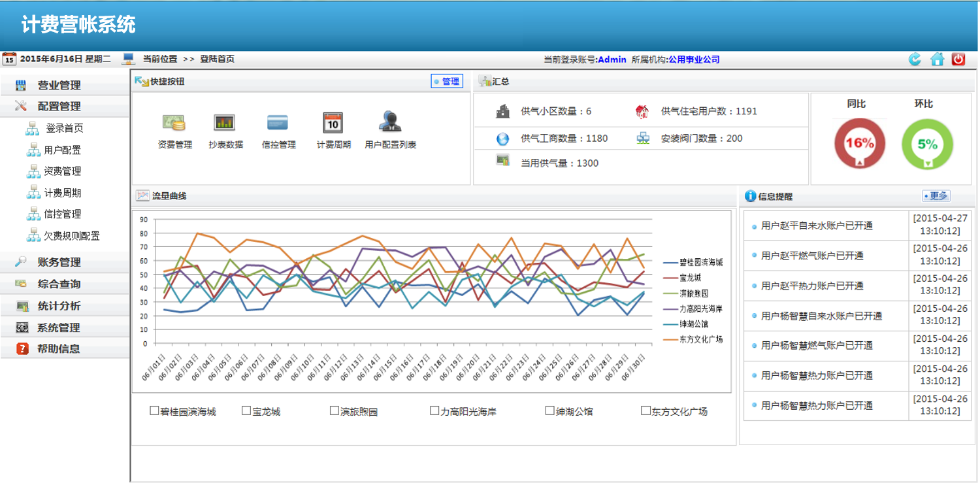Select 欠费规则配置 in the sidebar tree
The height and width of the screenshot is (485, 980).
coord(72,236)
